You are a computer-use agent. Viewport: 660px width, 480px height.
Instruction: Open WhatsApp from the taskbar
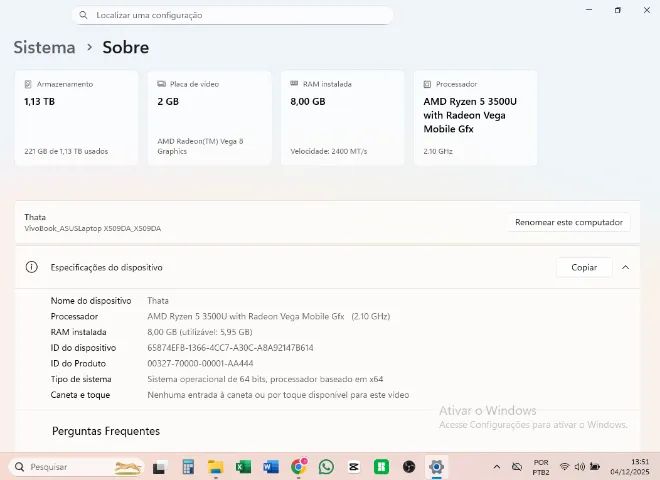click(x=326, y=467)
